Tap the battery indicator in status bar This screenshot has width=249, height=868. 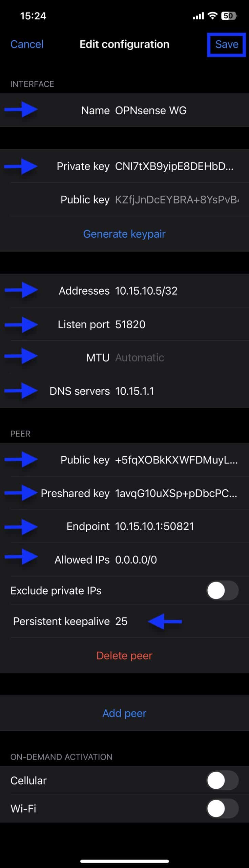pos(229,16)
